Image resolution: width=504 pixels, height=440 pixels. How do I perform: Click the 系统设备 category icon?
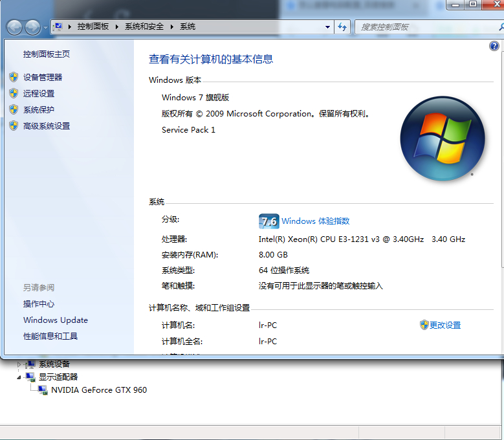(x=30, y=364)
